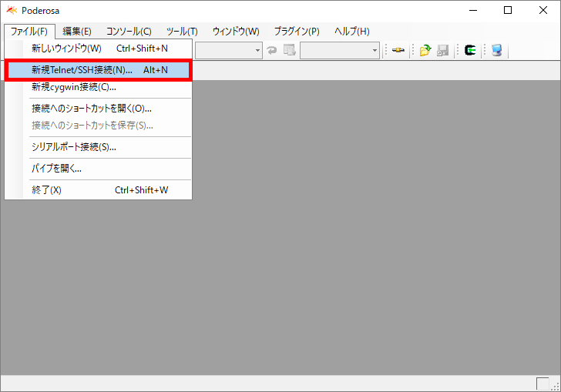561x392 pixels.
Task: Open the プラグイン(P) menu
Action: [297, 32]
